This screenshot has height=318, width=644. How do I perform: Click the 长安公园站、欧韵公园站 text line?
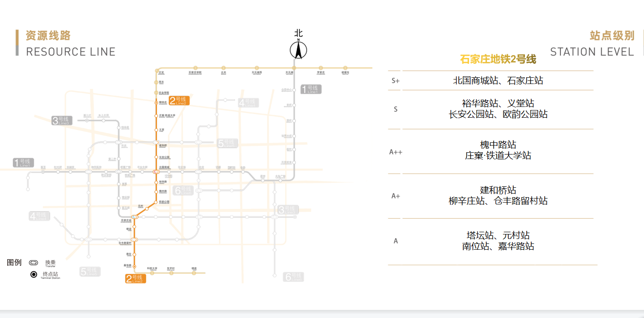[x=498, y=114]
